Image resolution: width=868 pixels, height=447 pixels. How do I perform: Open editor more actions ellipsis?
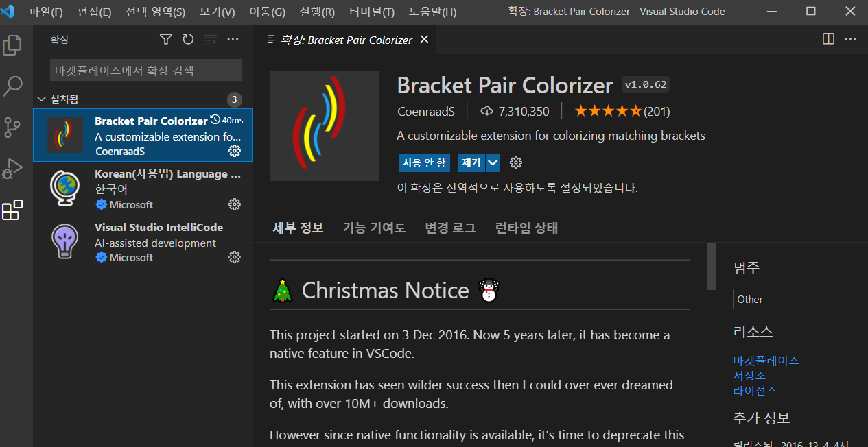850,39
